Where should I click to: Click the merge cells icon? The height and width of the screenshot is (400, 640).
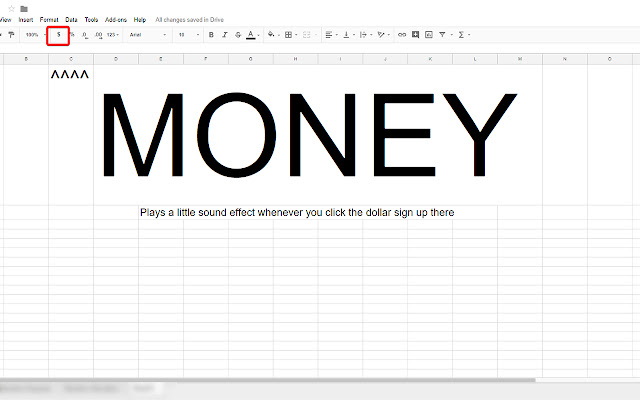(307, 35)
